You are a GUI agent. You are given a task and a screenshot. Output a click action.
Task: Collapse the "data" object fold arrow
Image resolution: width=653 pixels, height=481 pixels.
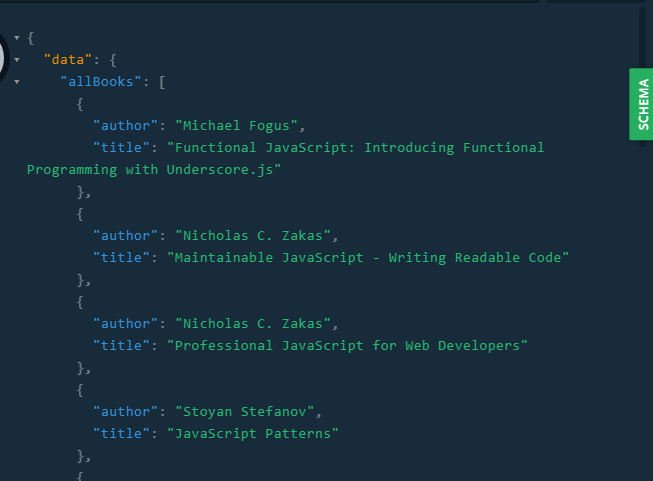coord(17,60)
